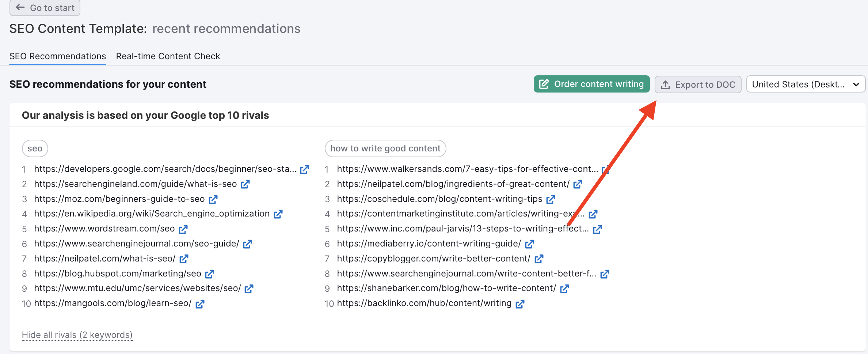Open external link icon for shanebarker.com URL
868x354 pixels.
pyautogui.click(x=564, y=289)
